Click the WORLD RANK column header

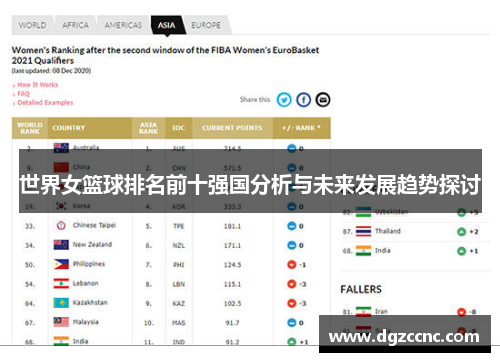[30, 128]
